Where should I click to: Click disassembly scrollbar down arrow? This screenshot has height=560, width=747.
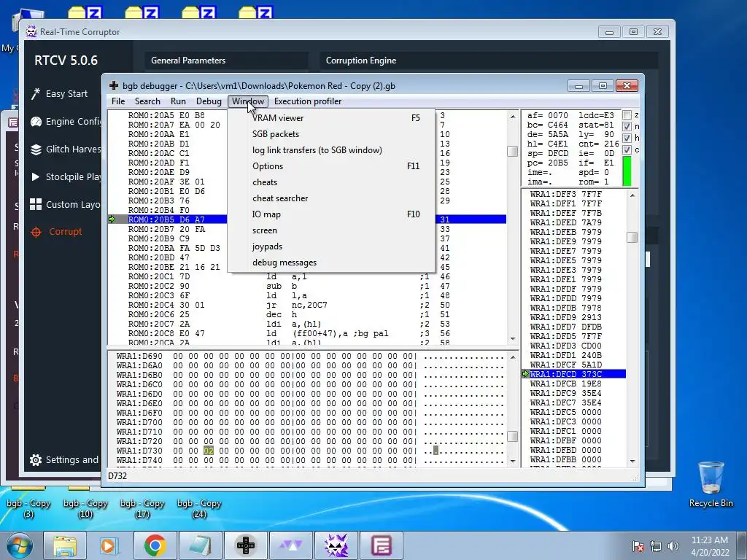(x=513, y=338)
